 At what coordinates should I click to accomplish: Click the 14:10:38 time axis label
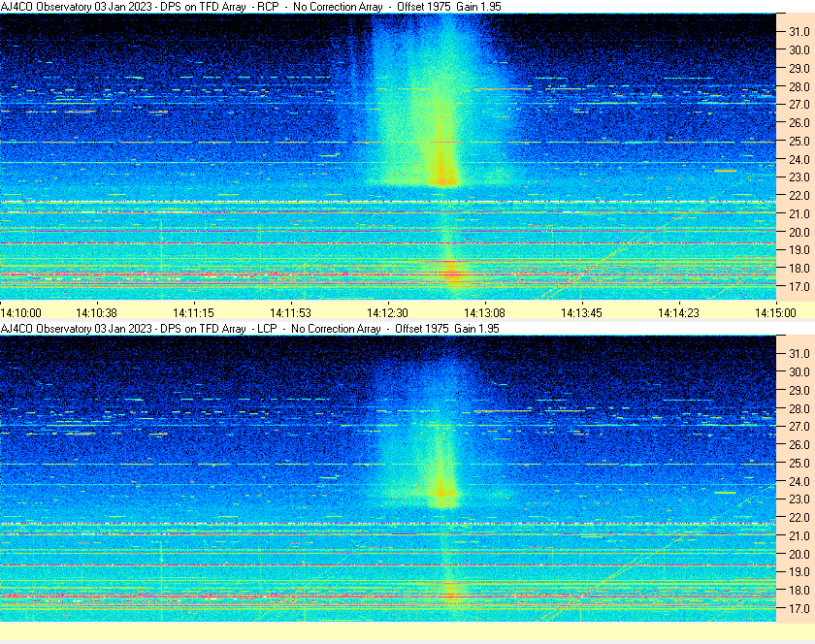pyautogui.click(x=97, y=313)
